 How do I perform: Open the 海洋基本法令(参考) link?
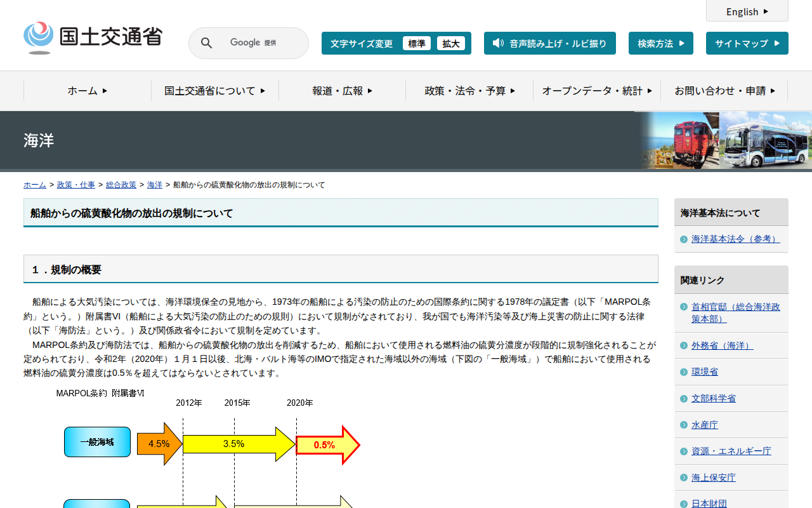(x=735, y=239)
